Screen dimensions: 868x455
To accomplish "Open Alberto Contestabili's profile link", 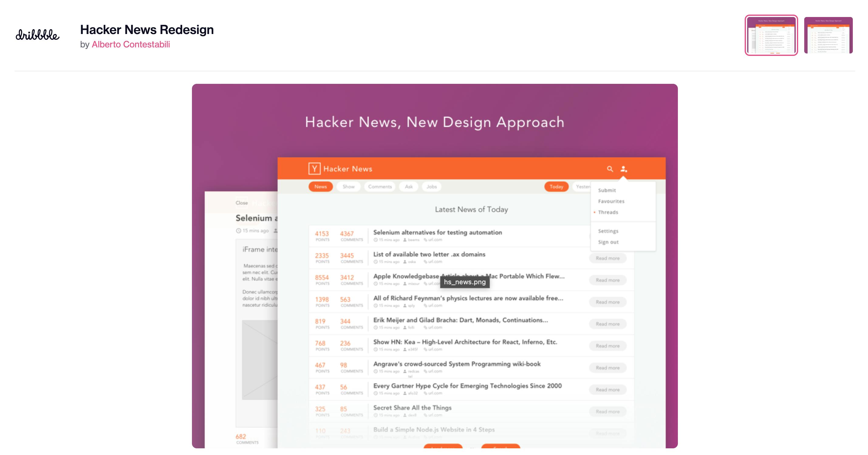I will pos(131,44).
